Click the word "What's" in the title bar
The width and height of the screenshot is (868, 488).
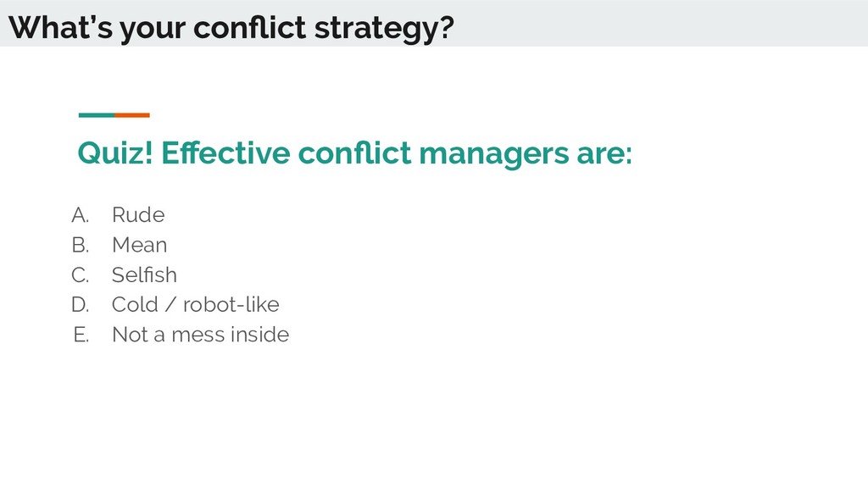coord(60,27)
